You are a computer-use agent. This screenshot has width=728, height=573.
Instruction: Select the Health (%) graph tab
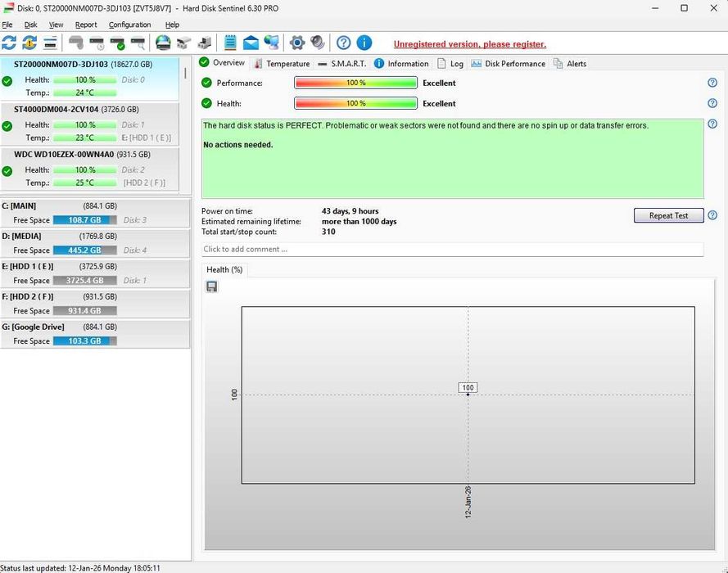pyautogui.click(x=224, y=269)
